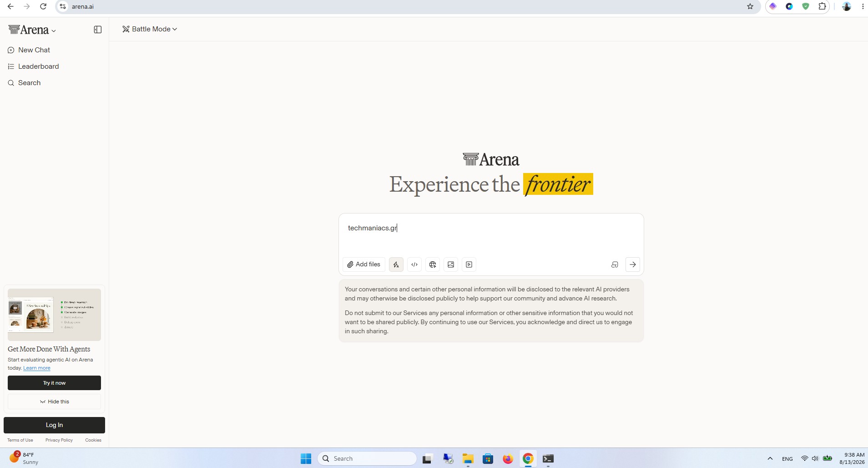Open the Extensions puzzle-piece menu
Image resolution: width=868 pixels, height=468 pixels.
(x=822, y=6)
